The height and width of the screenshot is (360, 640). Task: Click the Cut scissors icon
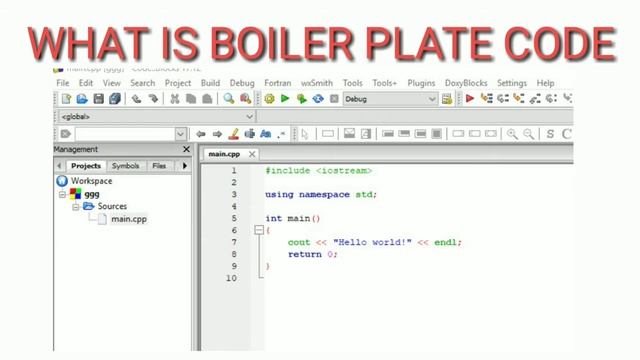click(x=175, y=99)
